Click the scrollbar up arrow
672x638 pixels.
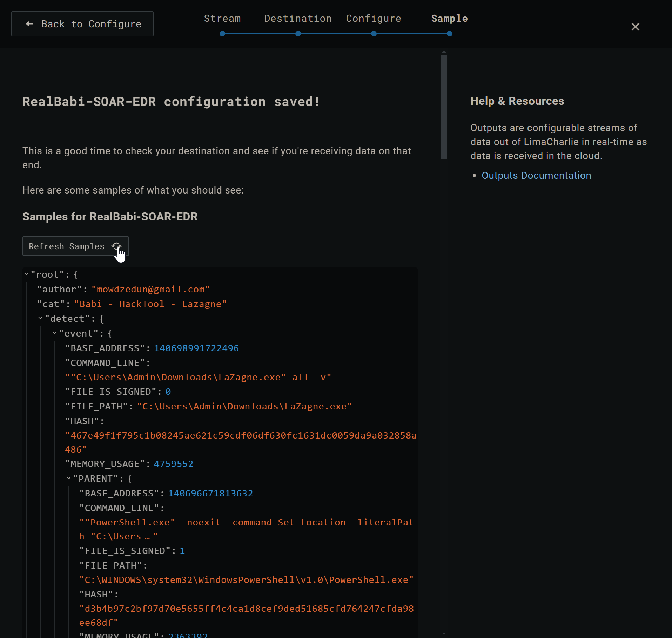point(444,52)
